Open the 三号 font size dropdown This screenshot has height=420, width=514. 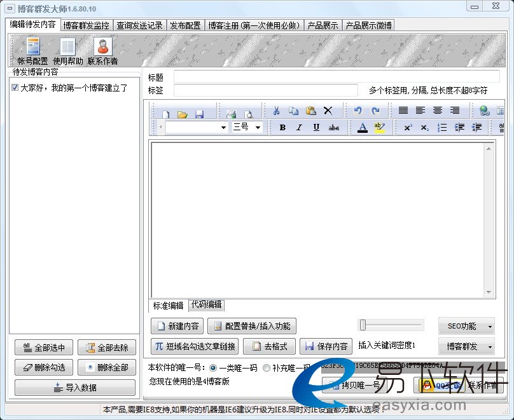(258, 127)
